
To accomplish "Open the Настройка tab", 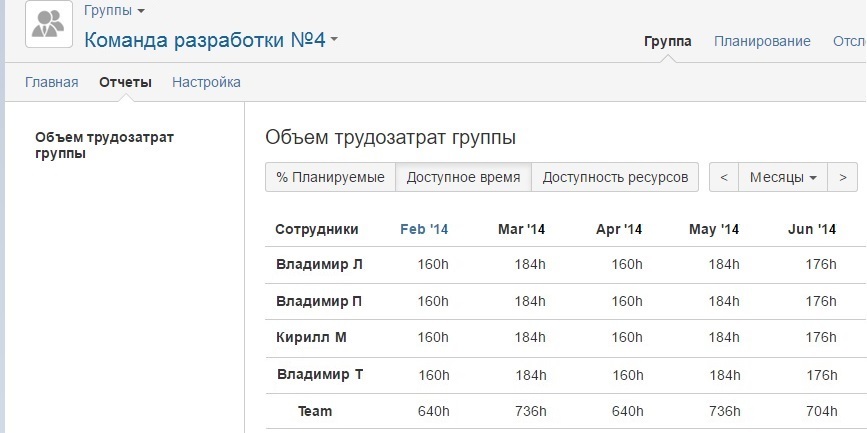I will (206, 82).
